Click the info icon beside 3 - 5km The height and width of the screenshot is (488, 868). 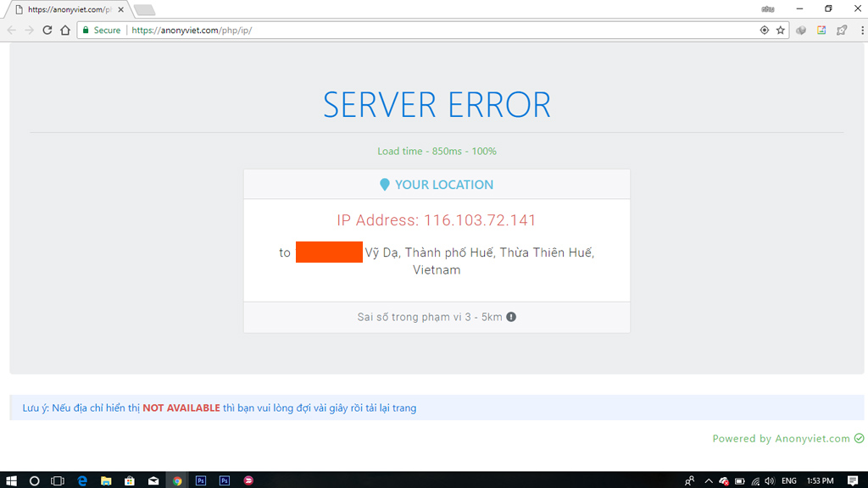(x=511, y=317)
